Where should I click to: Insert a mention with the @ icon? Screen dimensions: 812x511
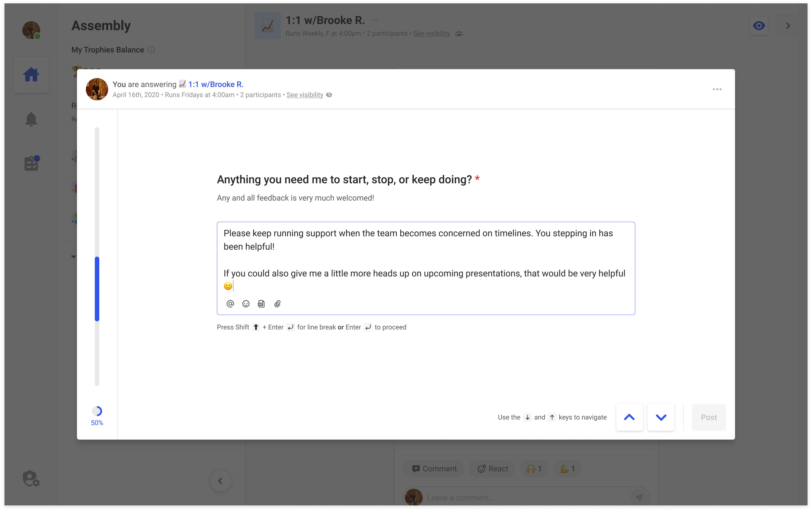pos(230,304)
